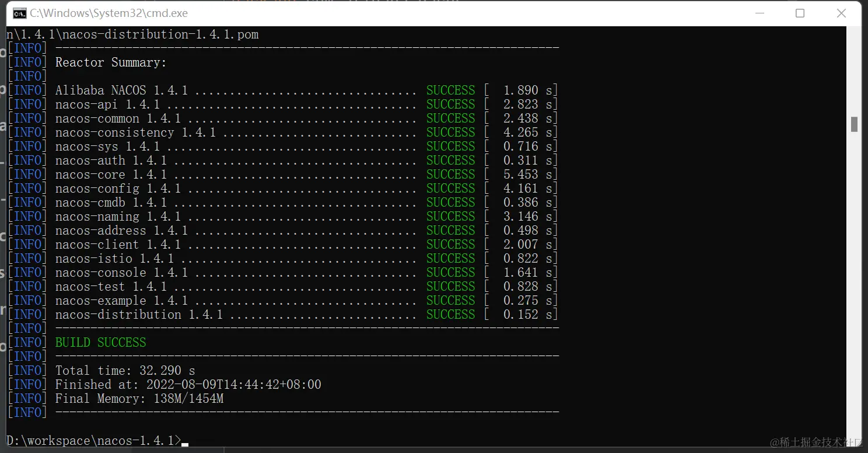Click the 'Total time: 32.290 s' line
Viewport: 868px width, 453px height.
tap(125, 371)
